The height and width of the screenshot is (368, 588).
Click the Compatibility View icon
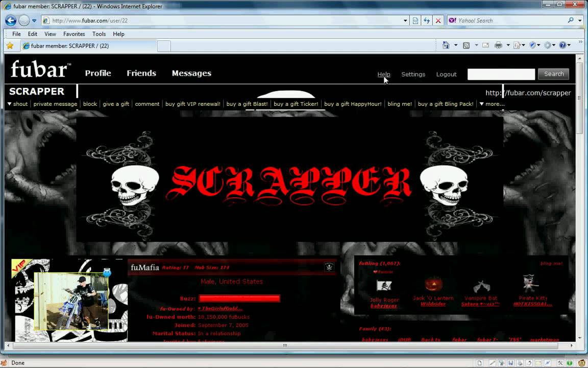click(x=415, y=20)
